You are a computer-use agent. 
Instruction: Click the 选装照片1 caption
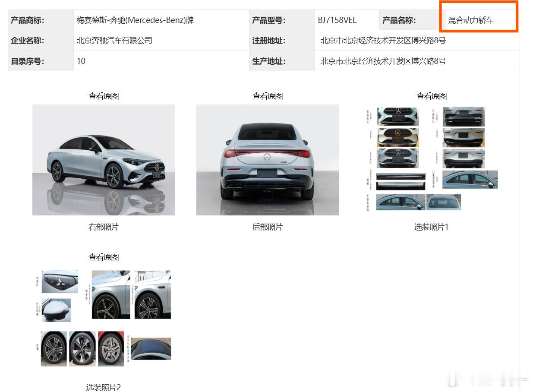(432, 227)
